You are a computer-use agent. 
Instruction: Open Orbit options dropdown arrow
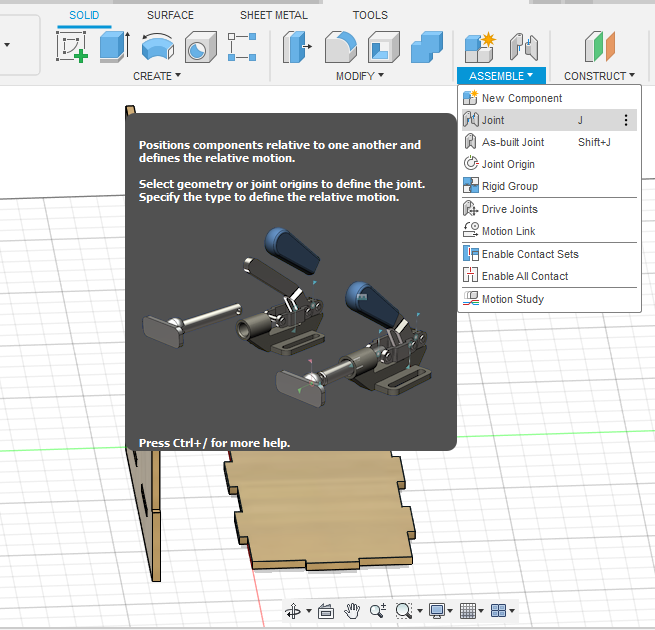[x=309, y=611]
